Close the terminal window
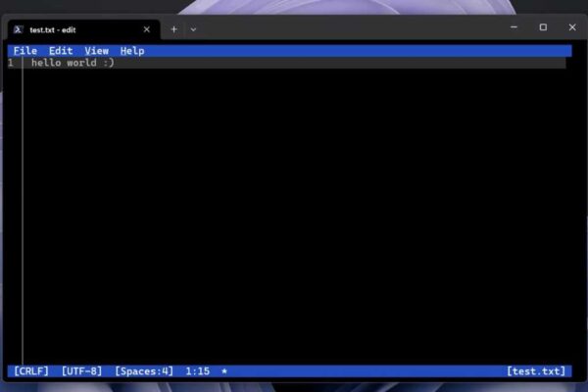The height and width of the screenshot is (392, 588). click(572, 27)
